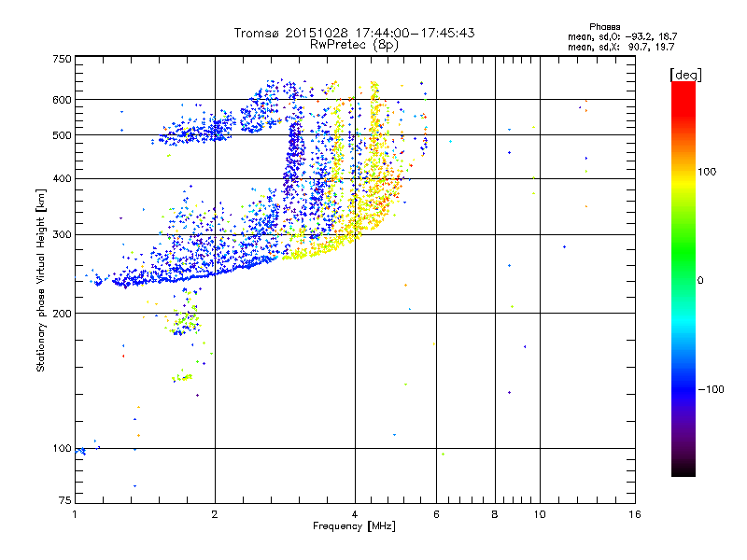Click the '75' y-axis tick label
Viewport: 747px width, 560px height.
[65, 500]
